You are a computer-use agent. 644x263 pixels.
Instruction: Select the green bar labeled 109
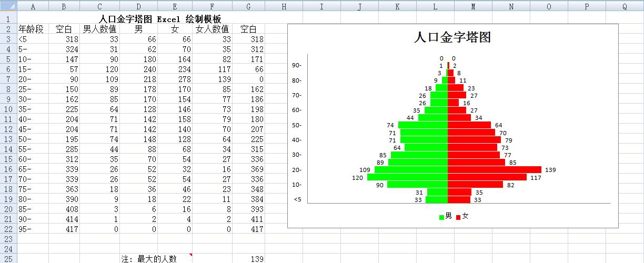pyautogui.click(x=411, y=170)
